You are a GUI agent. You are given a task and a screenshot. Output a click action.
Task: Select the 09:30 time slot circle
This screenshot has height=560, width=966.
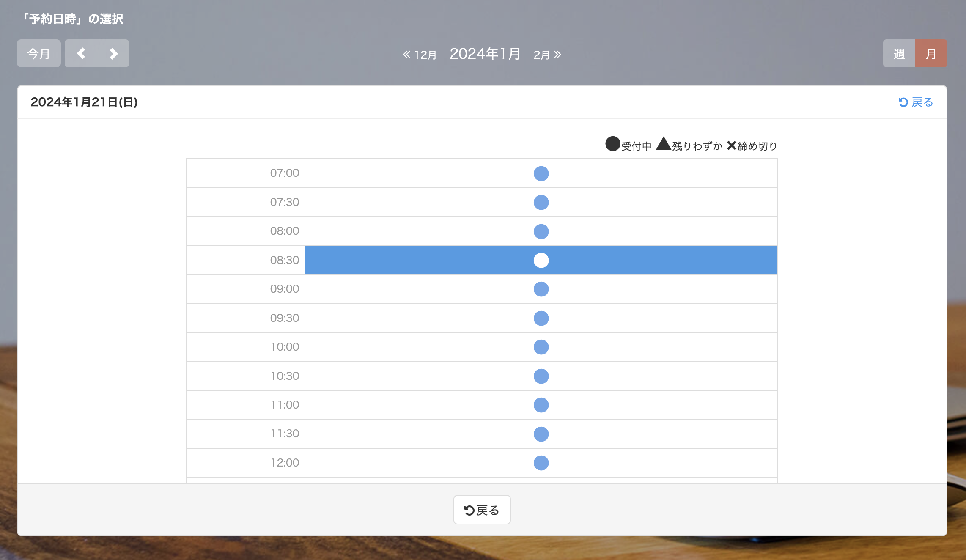click(x=541, y=318)
